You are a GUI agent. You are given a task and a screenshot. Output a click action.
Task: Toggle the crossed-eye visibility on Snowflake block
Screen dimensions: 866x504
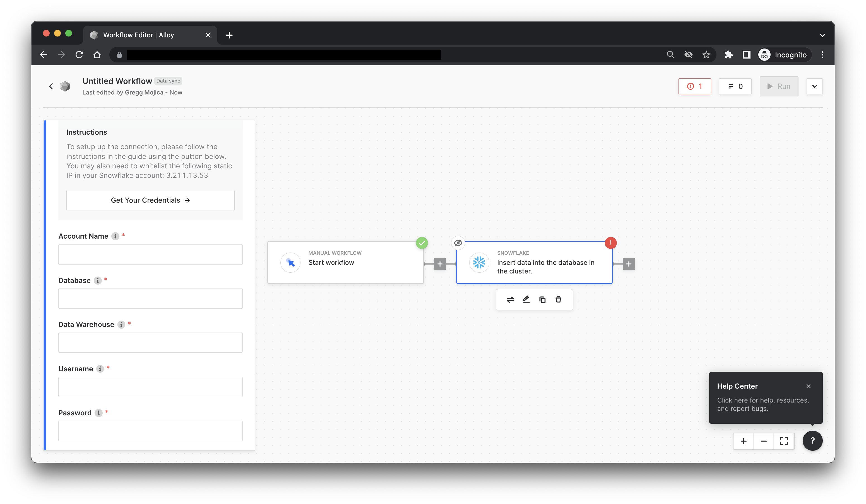point(458,243)
